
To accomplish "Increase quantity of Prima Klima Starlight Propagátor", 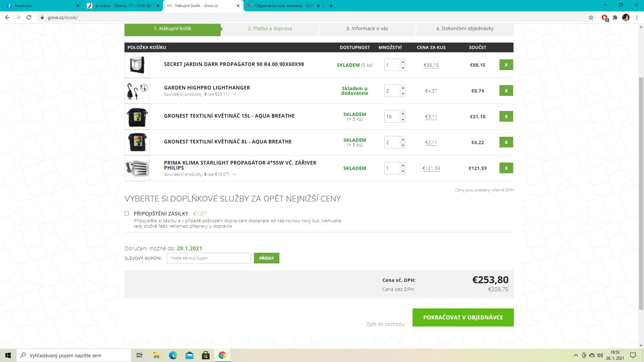I will coord(403,165).
